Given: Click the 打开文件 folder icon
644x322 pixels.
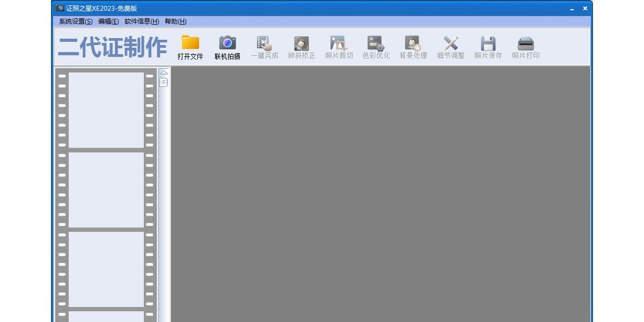Looking at the screenshot, I should tap(190, 43).
